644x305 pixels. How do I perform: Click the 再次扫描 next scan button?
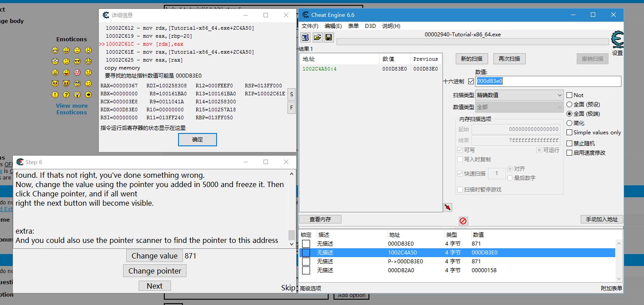coord(509,59)
